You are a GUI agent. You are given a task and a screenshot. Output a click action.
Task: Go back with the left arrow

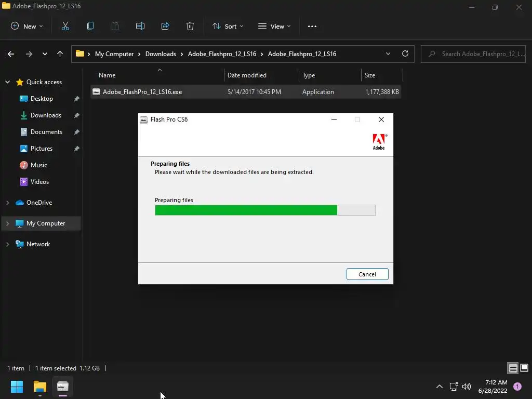point(11,54)
